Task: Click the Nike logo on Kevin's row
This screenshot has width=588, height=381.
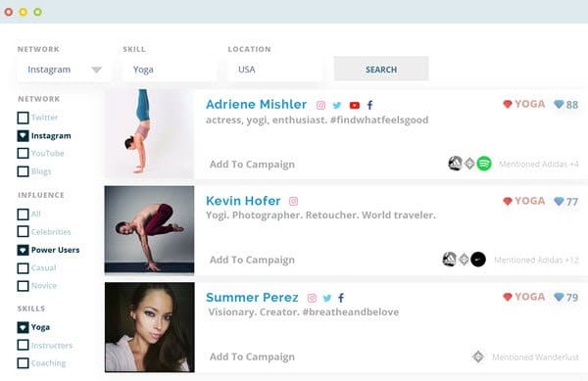Action: click(x=478, y=260)
